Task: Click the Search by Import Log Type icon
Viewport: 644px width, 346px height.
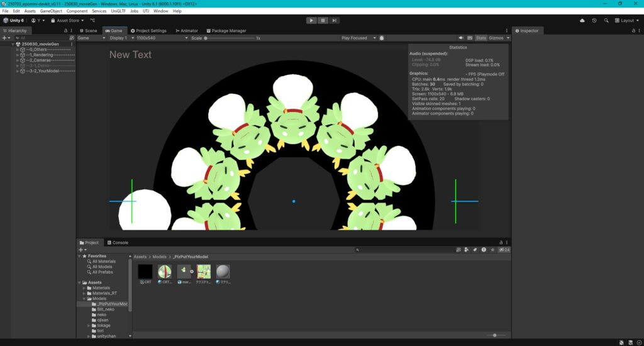Action: [484, 250]
